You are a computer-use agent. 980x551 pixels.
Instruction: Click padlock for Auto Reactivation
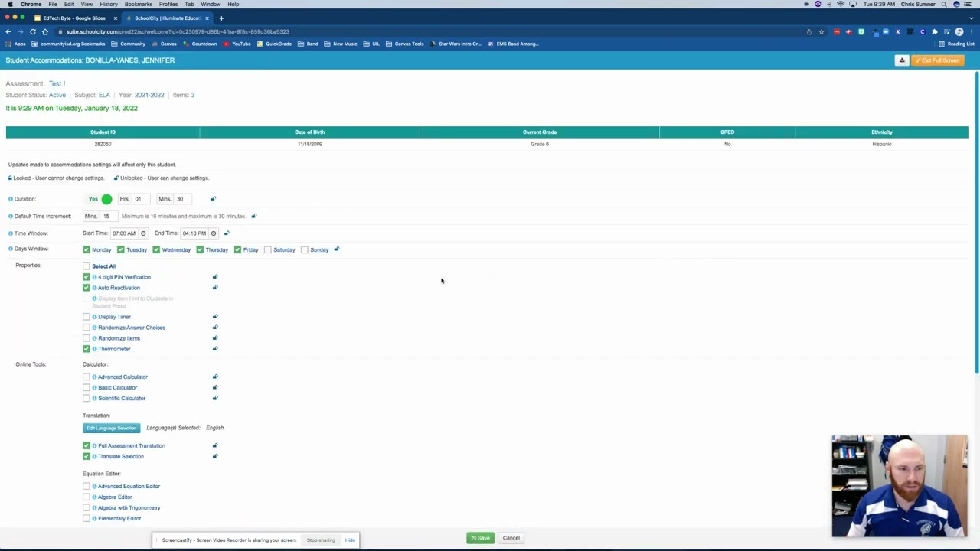[x=215, y=288]
